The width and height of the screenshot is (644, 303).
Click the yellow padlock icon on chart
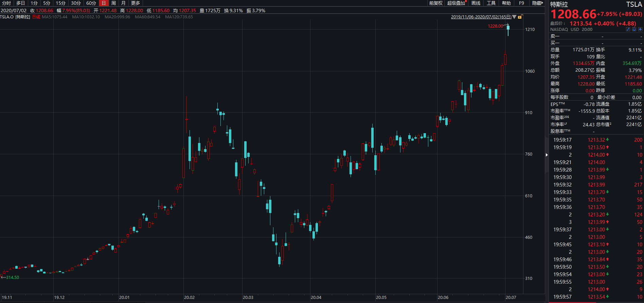(x=520, y=17)
